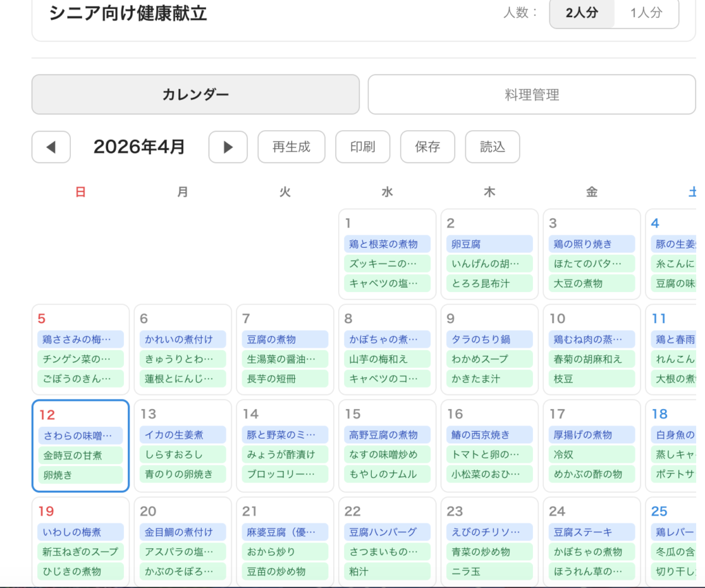The width and height of the screenshot is (705, 588).
Task: Click 金時豆の甘煮 on April 12
Action: click(81, 455)
